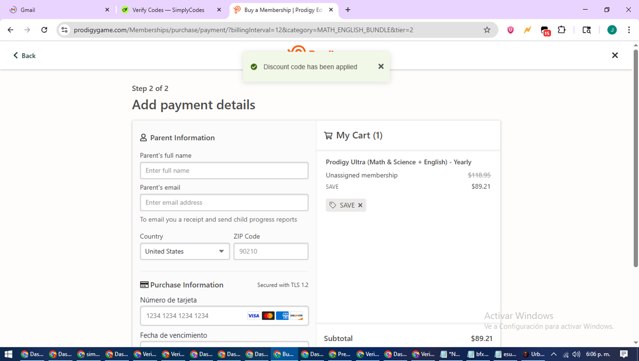Open the '*N...' Notepad taskbar item
The width and height of the screenshot is (639, 361).
pos(451,354)
